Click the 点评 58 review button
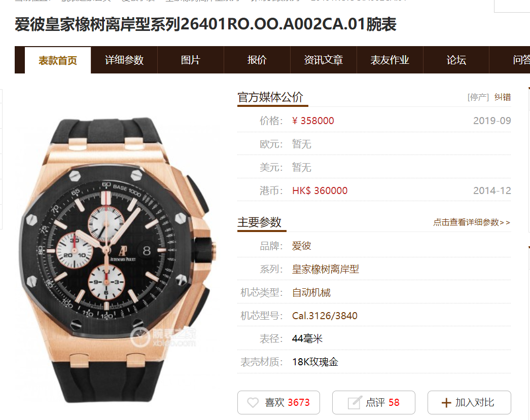Viewport: 530px width, 420px height. (373, 402)
